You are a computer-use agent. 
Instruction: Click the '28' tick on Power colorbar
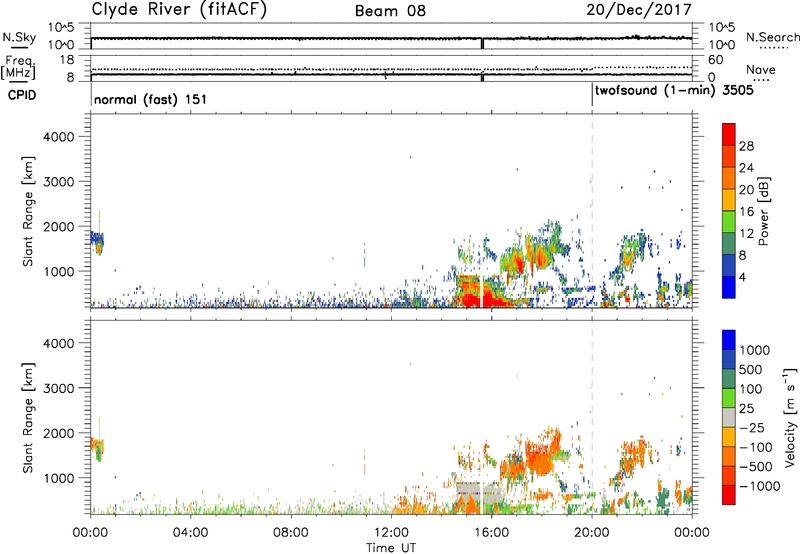coord(746,146)
